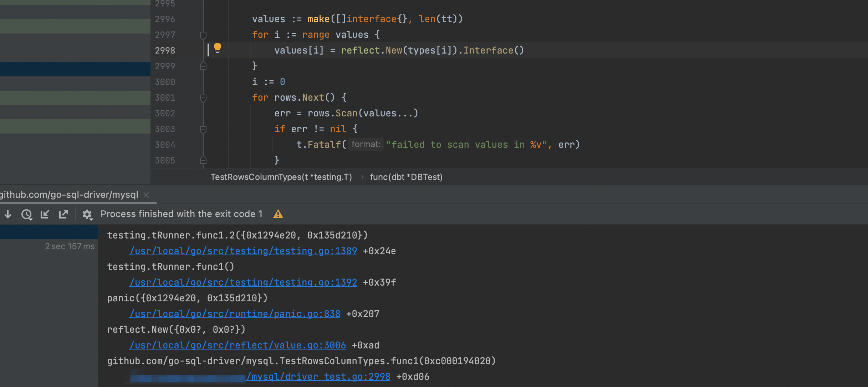Collapse the for loop at line 2997
The width and height of the screenshot is (868, 387).
203,35
